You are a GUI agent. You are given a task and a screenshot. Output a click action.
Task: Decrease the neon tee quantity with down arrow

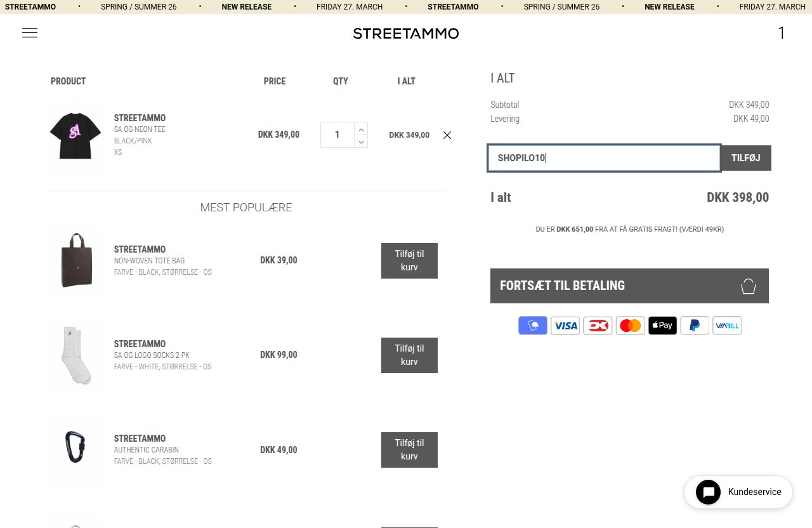click(x=361, y=142)
